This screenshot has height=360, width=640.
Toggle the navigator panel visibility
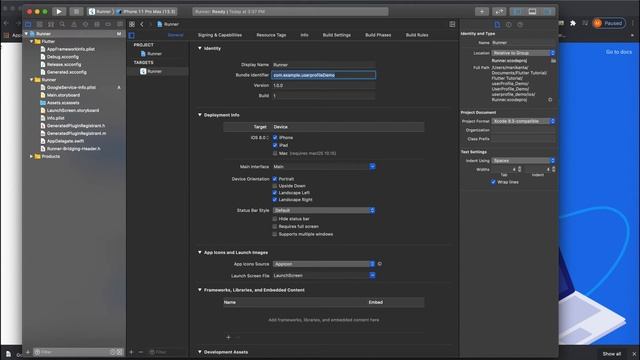[517, 11]
